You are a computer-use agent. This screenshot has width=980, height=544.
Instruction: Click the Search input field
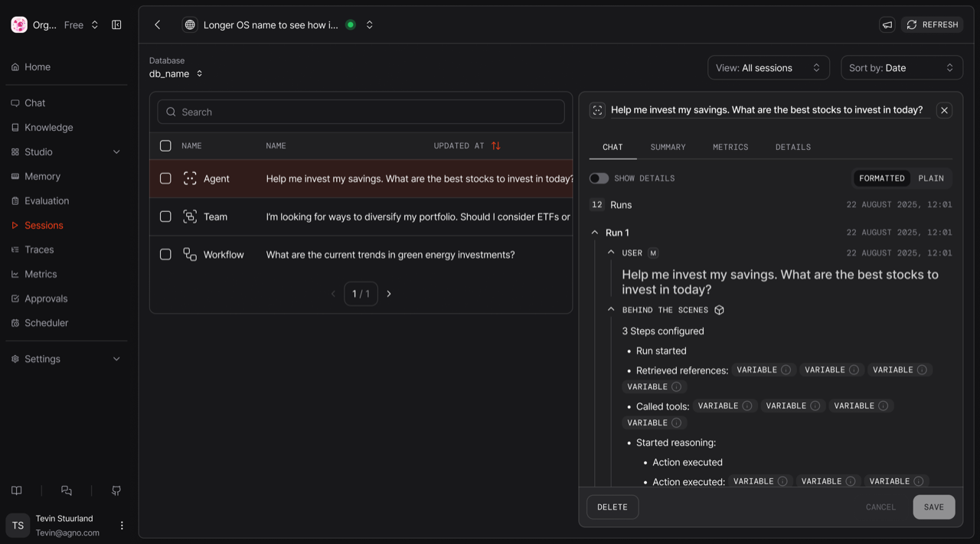click(361, 112)
